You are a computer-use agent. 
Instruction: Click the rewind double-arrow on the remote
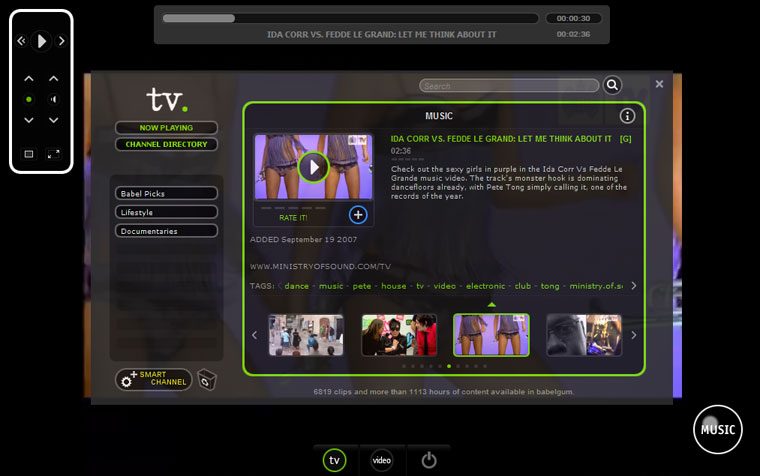[x=21, y=41]
